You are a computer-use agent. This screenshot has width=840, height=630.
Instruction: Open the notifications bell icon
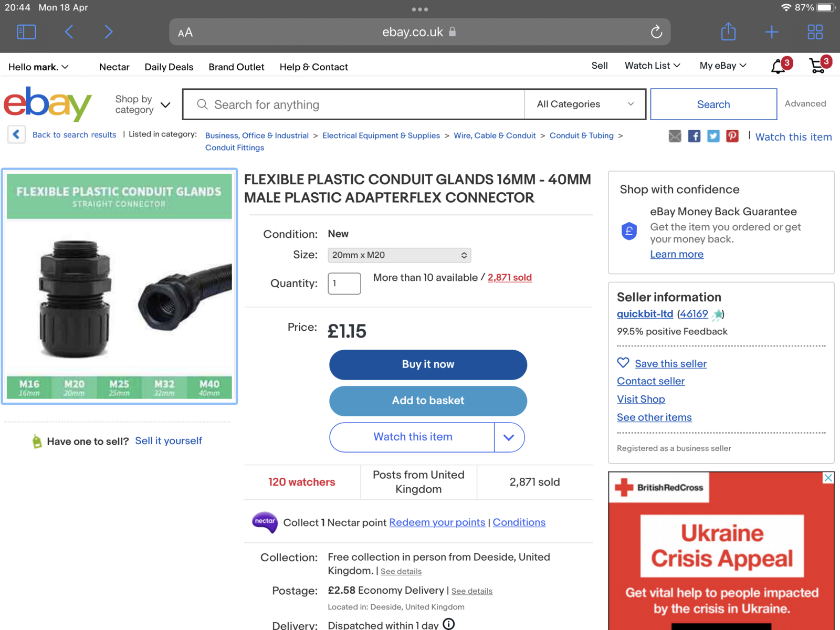click(778, 67)
